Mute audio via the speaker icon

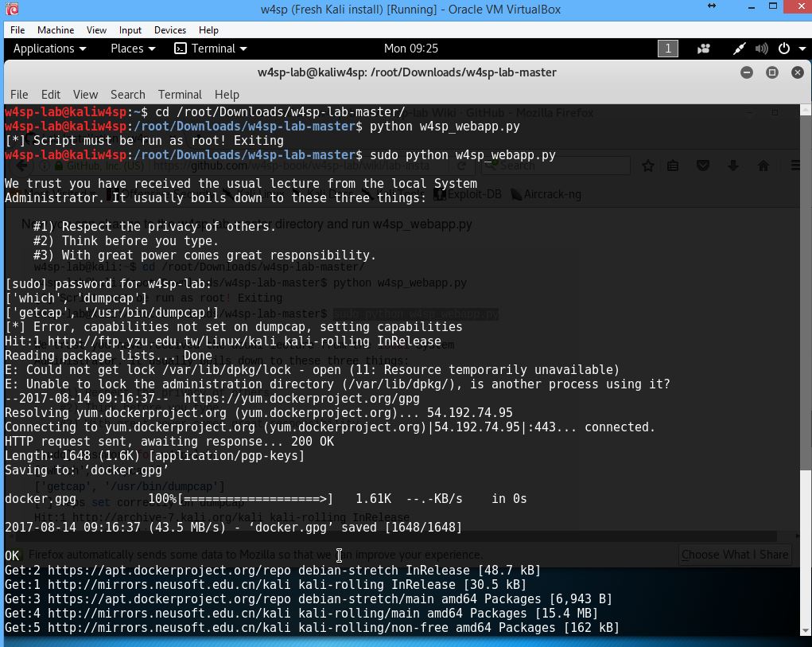[x=761, y=49]
